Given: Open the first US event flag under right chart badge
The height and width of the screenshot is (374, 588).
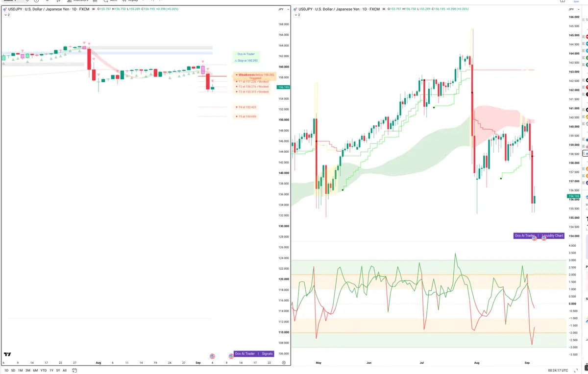Looking at the screenshot, I should pos(534,238).
